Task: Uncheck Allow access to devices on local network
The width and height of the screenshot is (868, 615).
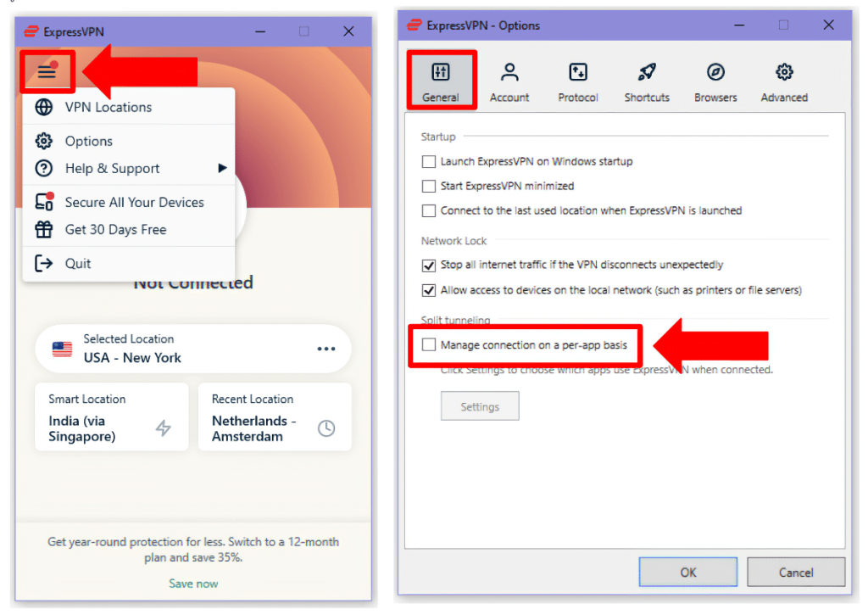Action: pos(428,290)
